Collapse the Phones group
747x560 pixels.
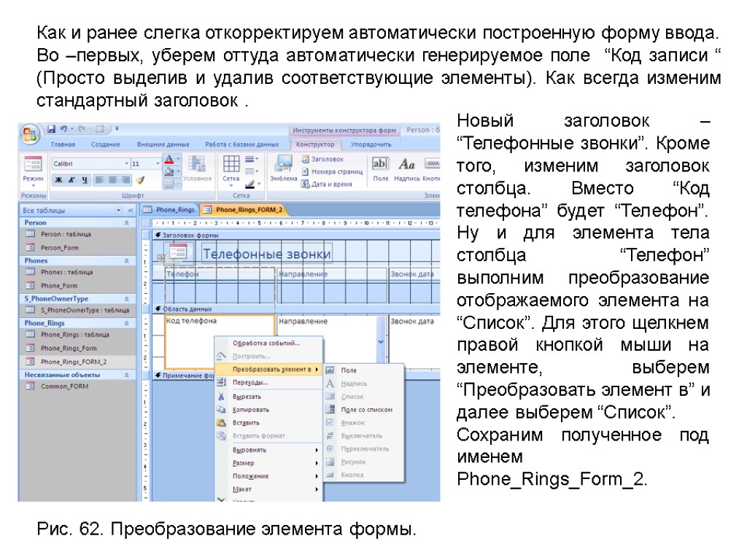pos(127,261)
